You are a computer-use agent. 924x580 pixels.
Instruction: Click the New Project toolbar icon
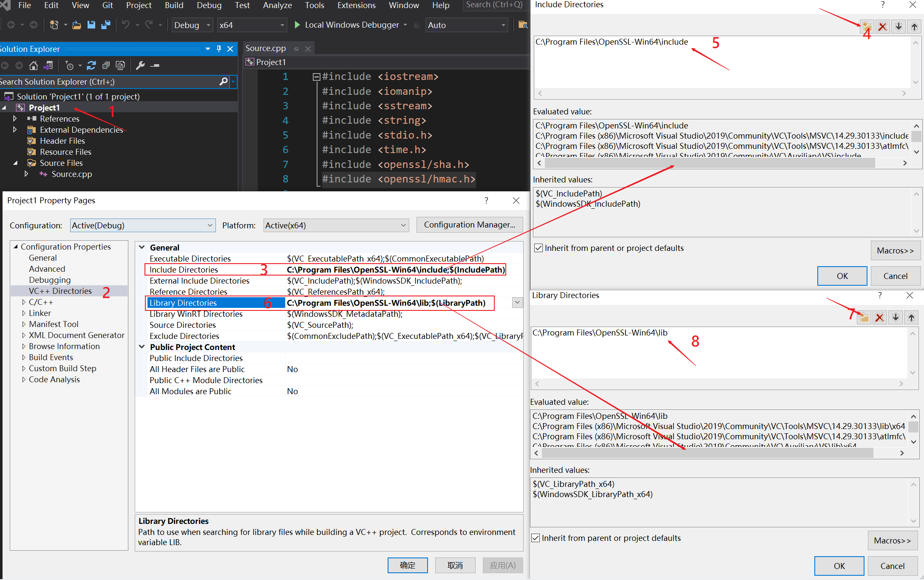click(54, 25)
